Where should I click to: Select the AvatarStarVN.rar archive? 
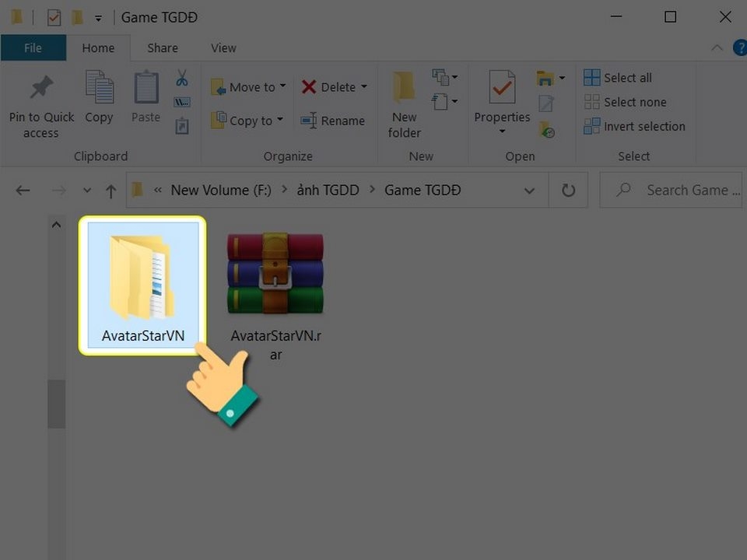(x=275, y=296)
